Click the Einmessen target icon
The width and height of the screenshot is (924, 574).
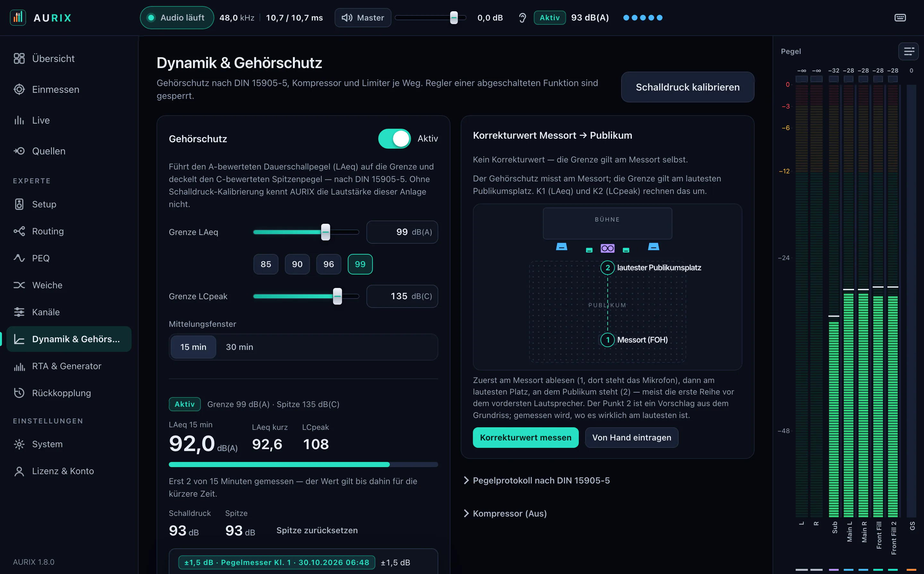click(x=19, y=89)
